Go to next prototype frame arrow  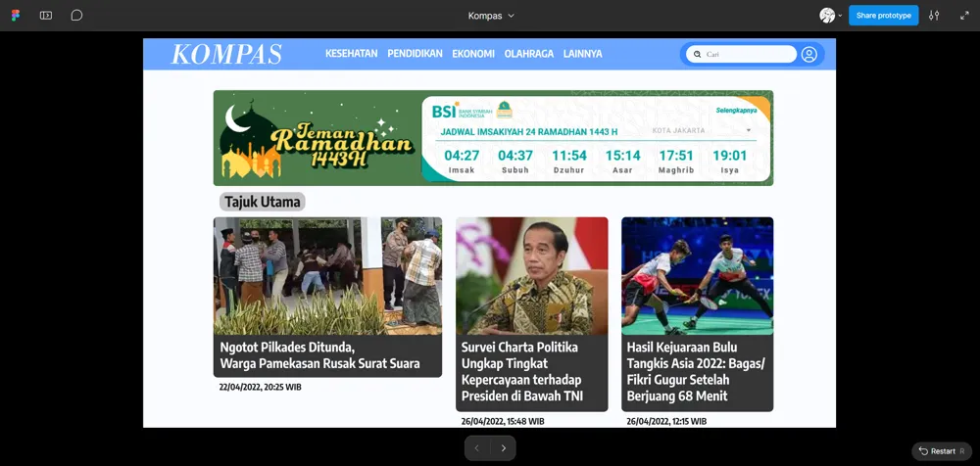point(503,447)
